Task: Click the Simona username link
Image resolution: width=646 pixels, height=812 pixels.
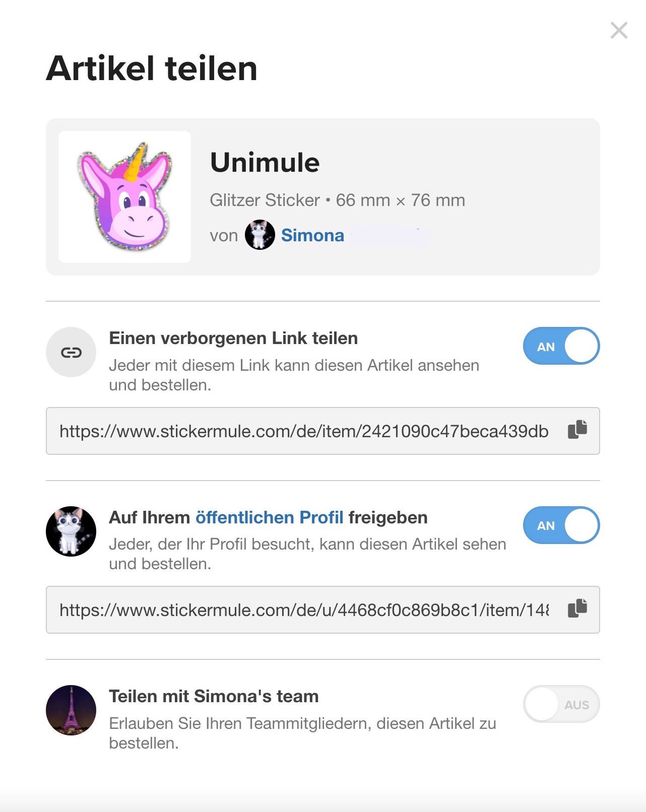Action: tap(312, 235)
